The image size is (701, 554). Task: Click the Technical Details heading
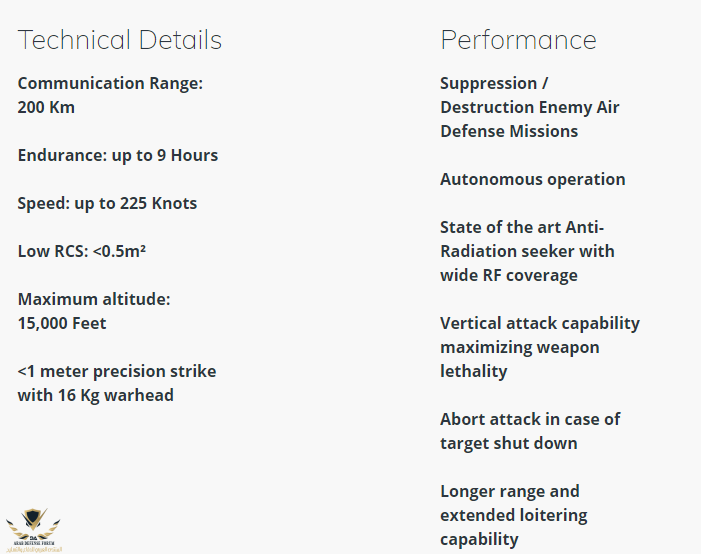click(120, 40)
